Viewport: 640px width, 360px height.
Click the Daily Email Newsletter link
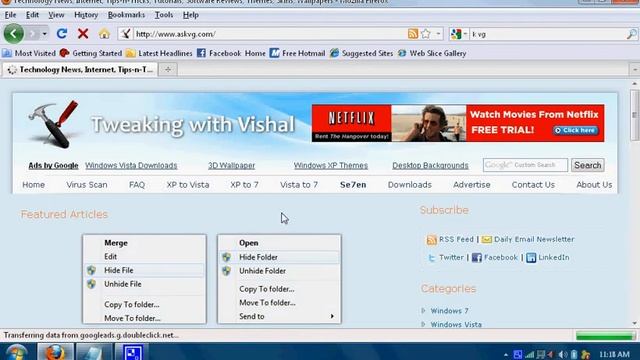tap(534, 240)
